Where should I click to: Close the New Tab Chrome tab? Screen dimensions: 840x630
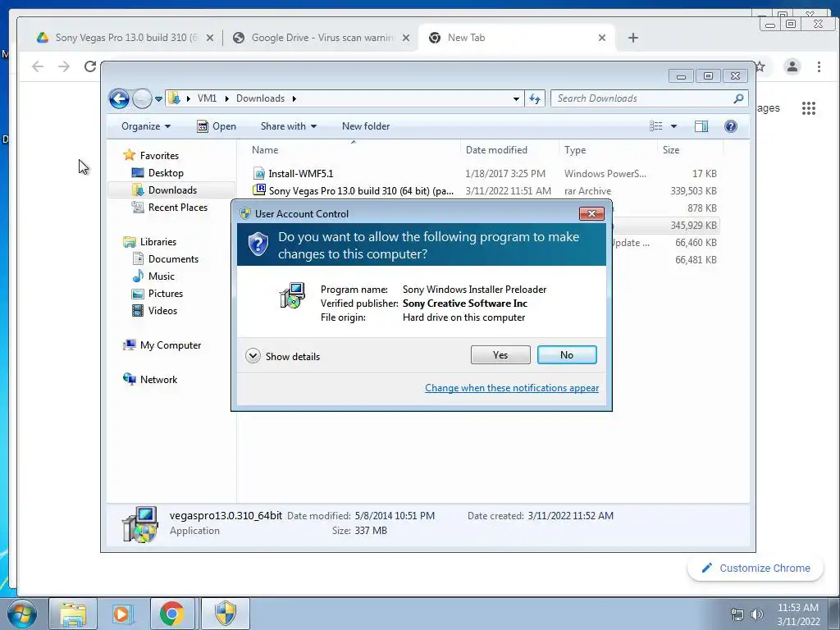[602, 38]
